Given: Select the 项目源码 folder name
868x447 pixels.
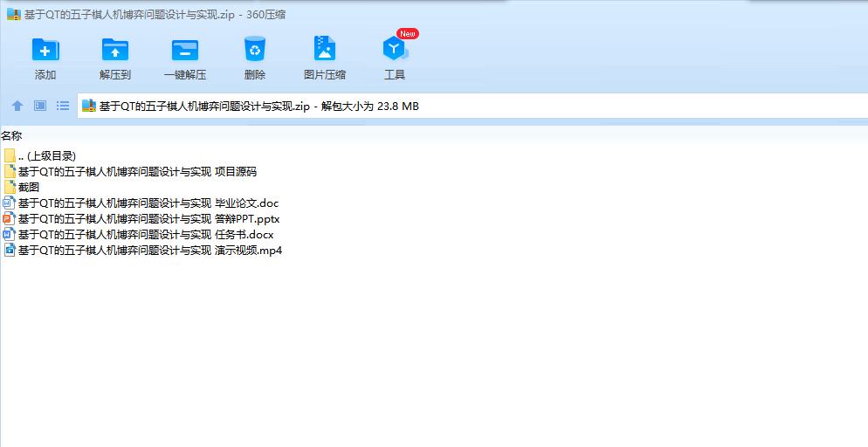Looking at the screenshot, I should [x=137, y=171].
